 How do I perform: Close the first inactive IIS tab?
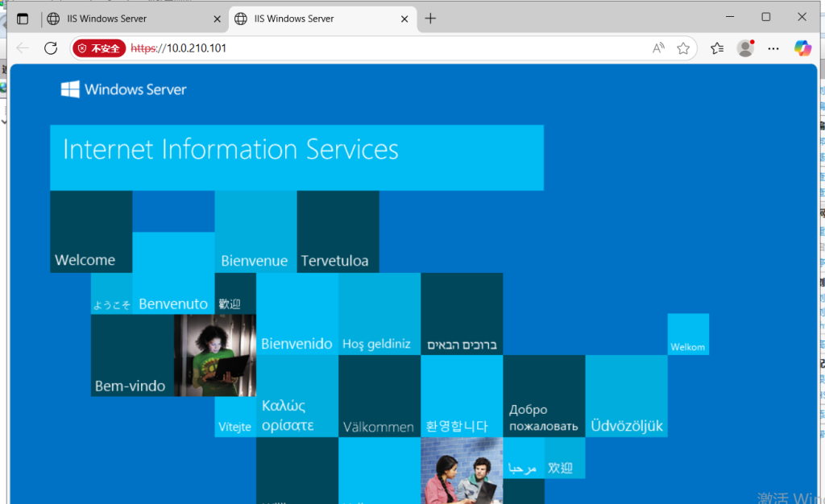click(217, 19)
